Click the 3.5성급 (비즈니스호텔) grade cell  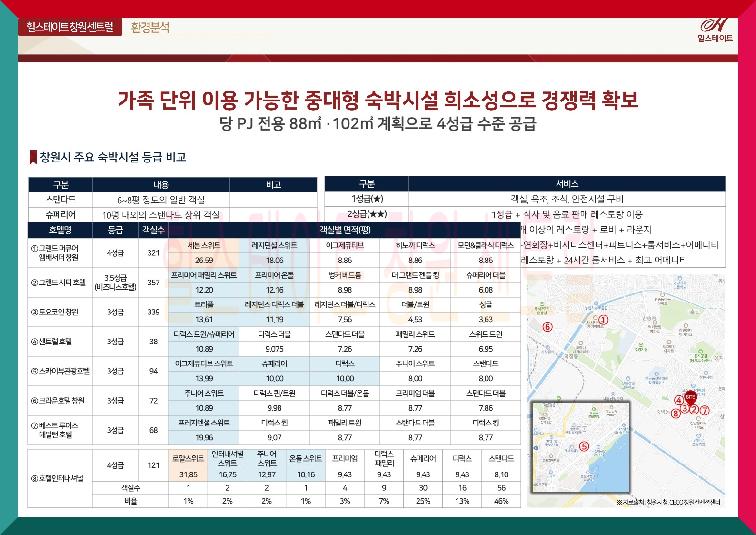[115, 283]
